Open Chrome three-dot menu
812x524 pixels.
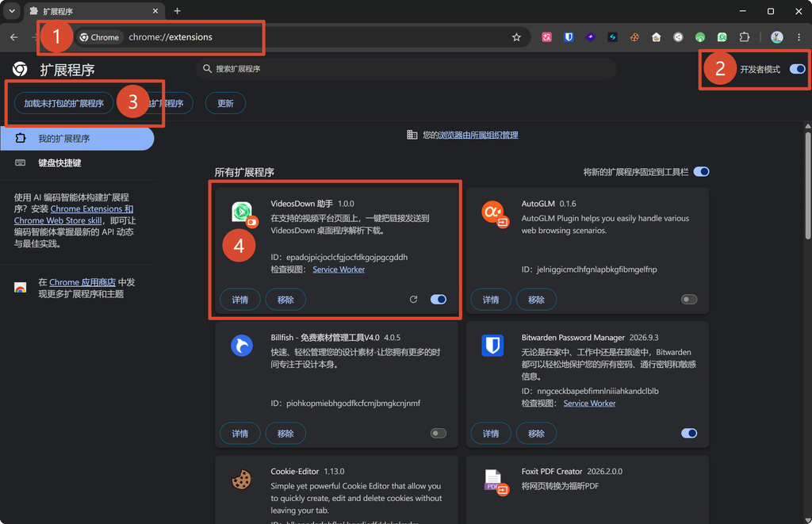(x=799, y=37)
